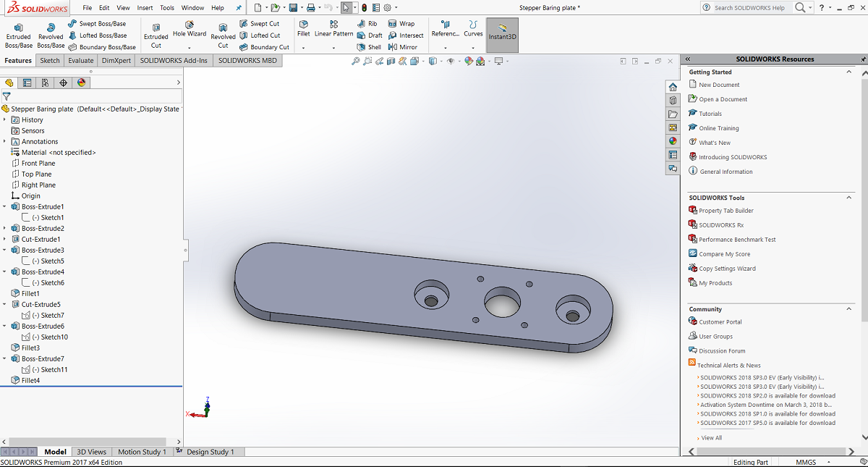Select the Shell tool
Viewport: 868px width, 467px height.
(369, 47)
